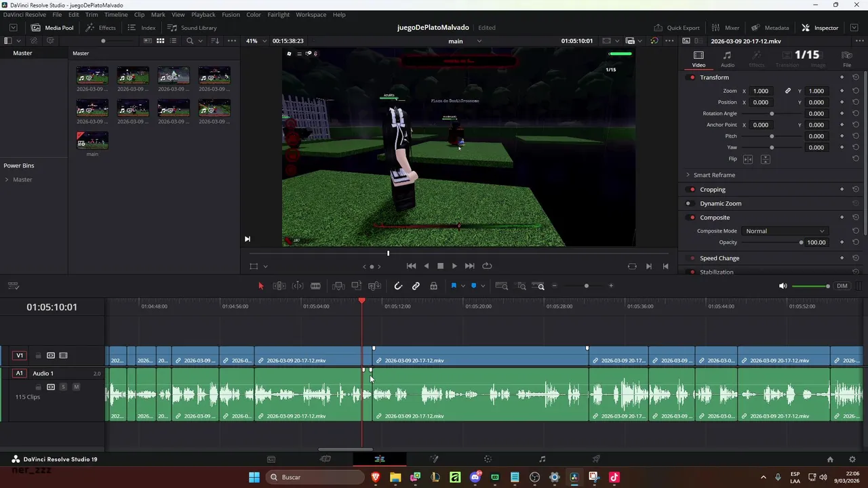The image size is (868, 488).
Task: Open the Fusion menu
Action: pos(231,14)
